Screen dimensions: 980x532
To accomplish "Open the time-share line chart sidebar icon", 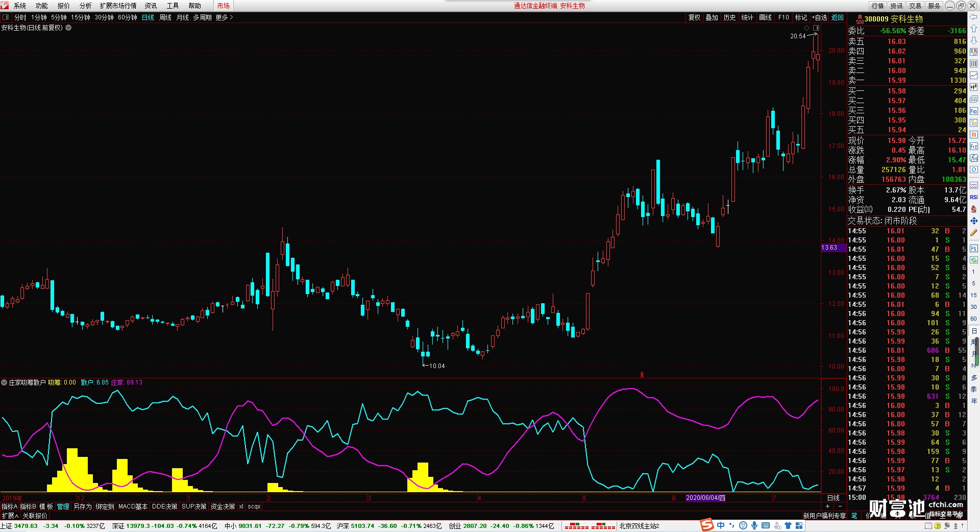I will pyautogui.click(x=974, y=76).
